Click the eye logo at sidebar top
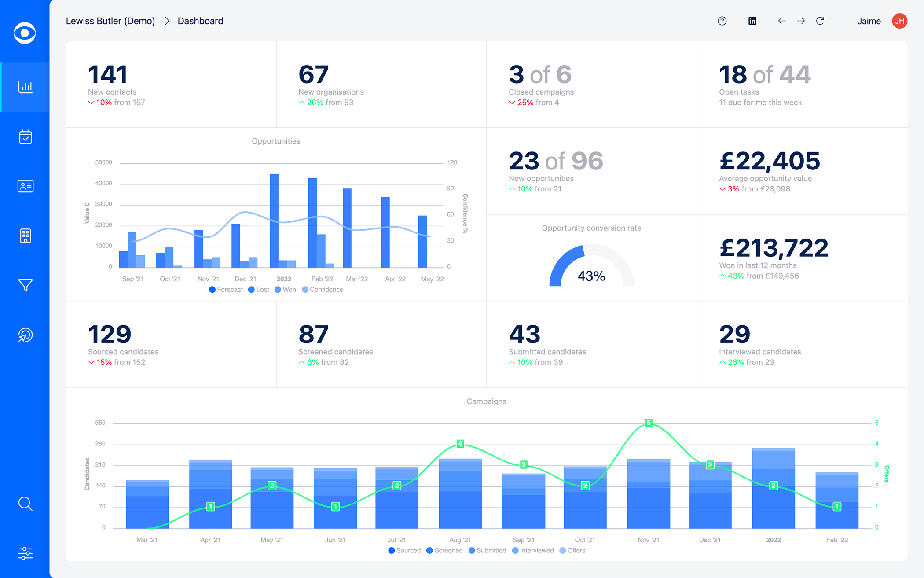 point(24,33)
